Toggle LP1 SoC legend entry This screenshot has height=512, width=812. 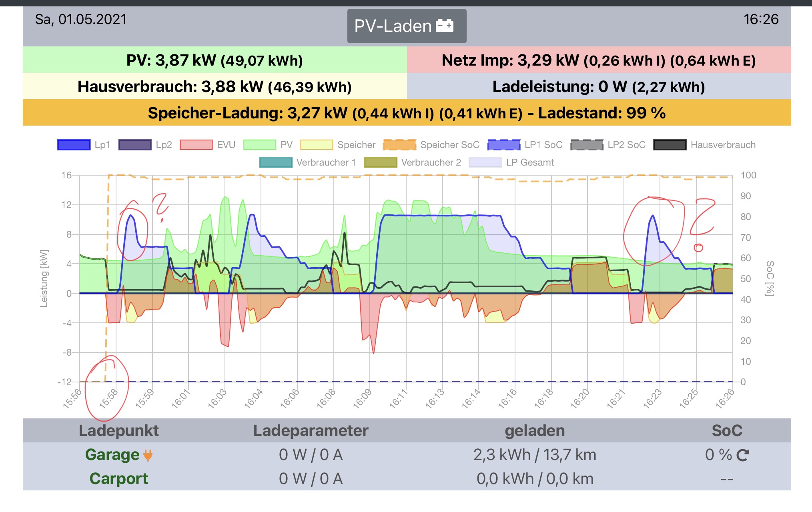(503, 145)
